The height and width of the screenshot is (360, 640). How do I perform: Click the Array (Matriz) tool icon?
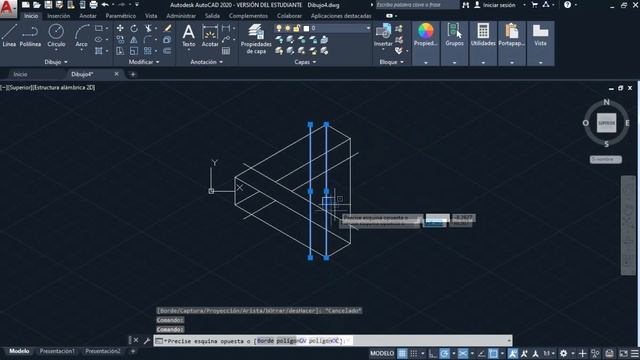click(148, 51)
